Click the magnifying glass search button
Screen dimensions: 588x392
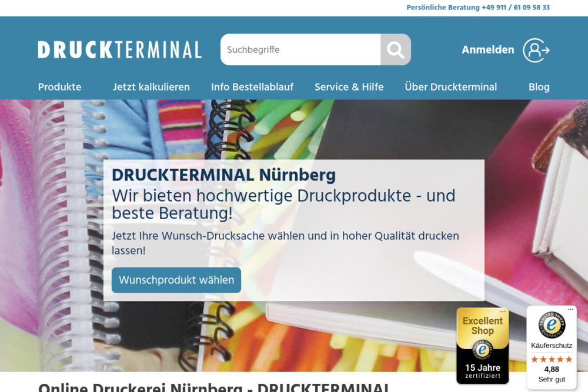[395, 50]
